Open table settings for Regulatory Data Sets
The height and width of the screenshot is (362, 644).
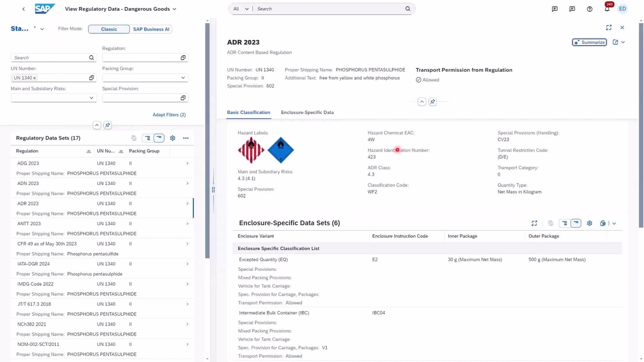172,138
